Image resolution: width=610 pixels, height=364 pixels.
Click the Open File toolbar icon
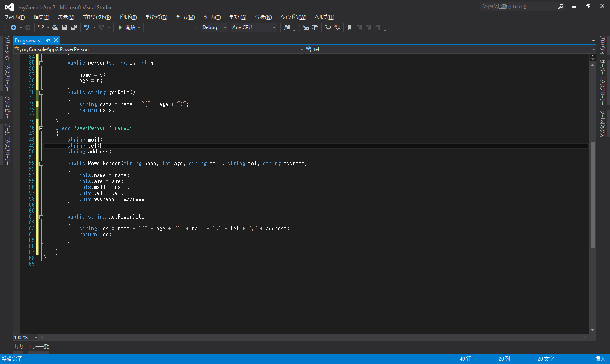coord(55,27)
